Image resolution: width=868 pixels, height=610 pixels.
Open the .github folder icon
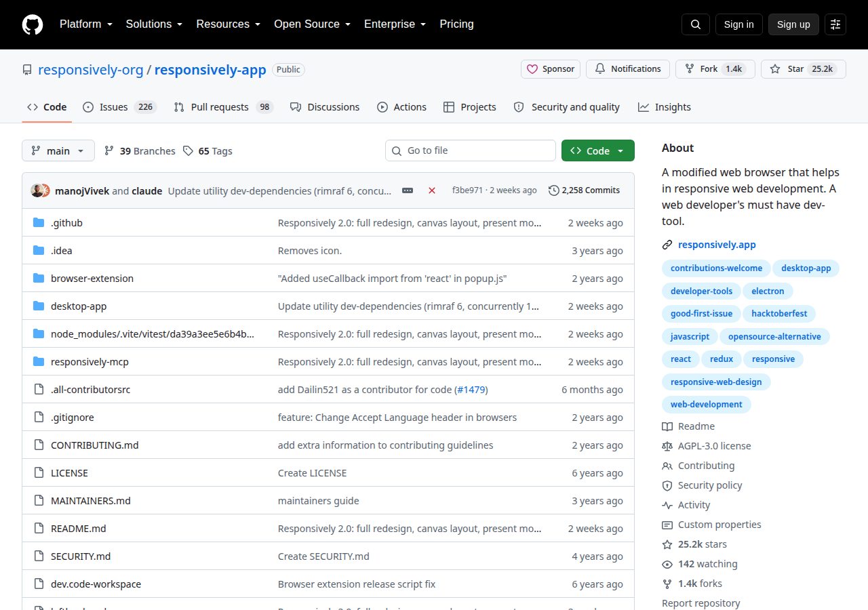(x=39, y=223)
